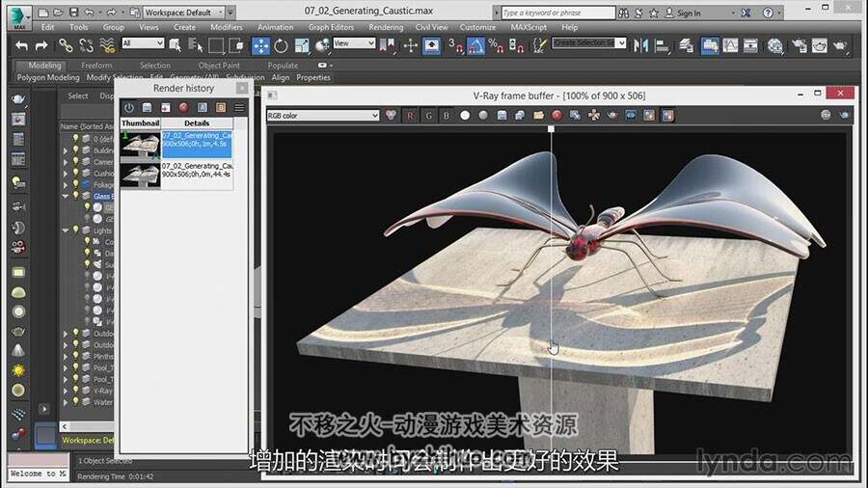
Task: Open the Modifiers menu
Action: point(227,27)
